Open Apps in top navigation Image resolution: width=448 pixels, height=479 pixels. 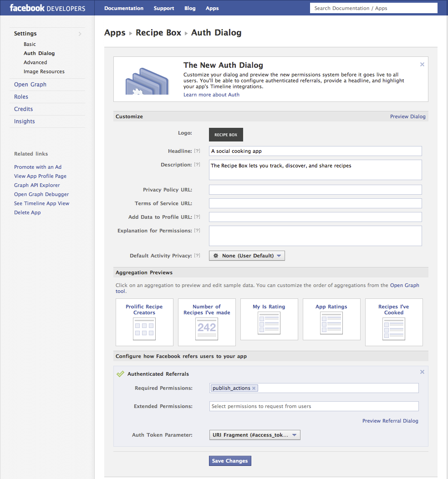click(212, 8)
